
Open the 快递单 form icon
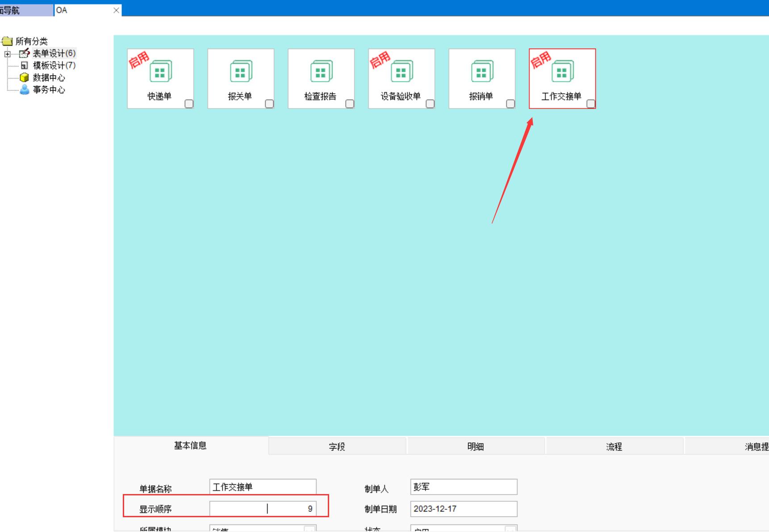coord(160,72)
